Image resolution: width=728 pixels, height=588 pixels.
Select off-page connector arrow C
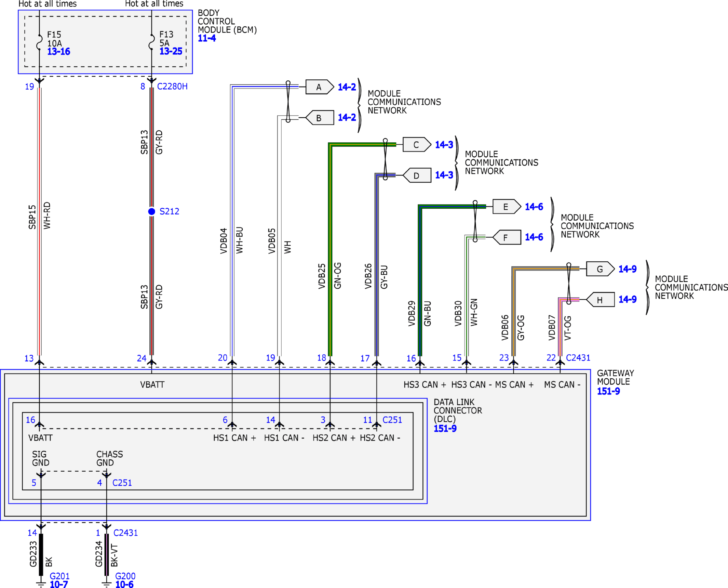(417, 144)
